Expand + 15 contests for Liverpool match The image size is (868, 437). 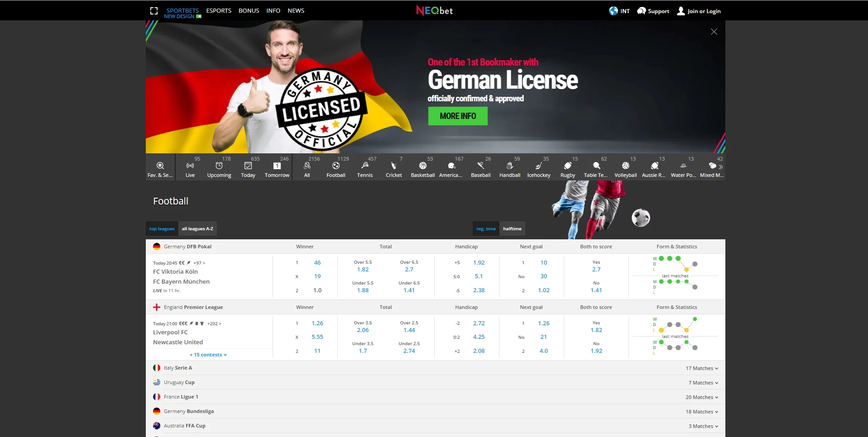coord(208,355)
